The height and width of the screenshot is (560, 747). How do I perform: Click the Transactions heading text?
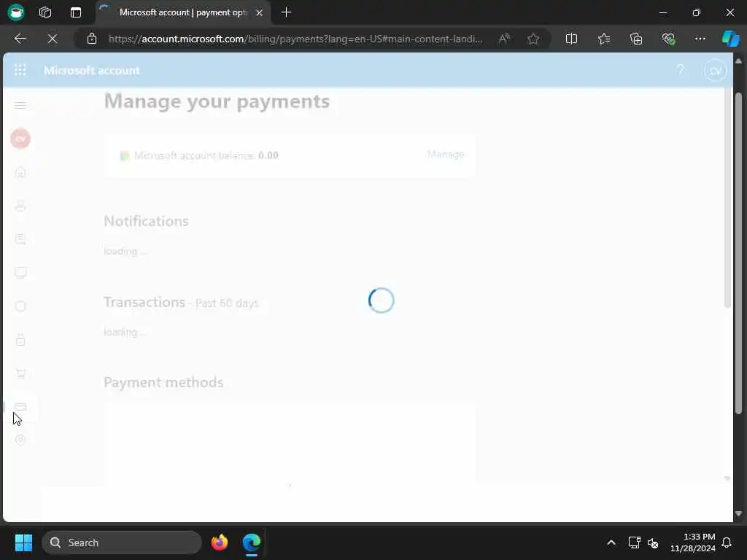point(144,302)
